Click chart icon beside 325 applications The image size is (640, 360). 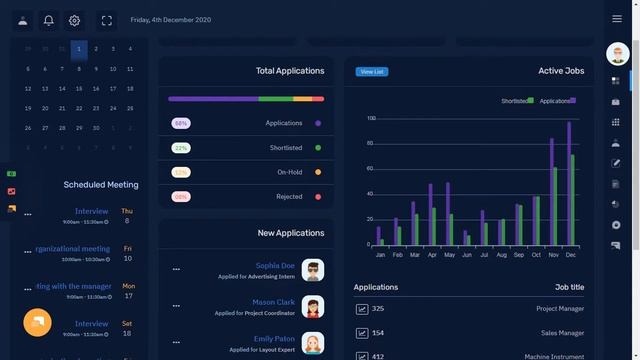tap(362, 309)
